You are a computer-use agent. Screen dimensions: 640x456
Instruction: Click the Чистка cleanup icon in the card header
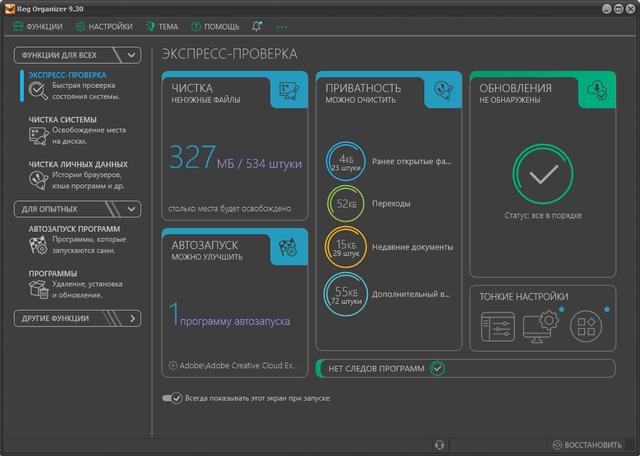[x=290, y=90]
